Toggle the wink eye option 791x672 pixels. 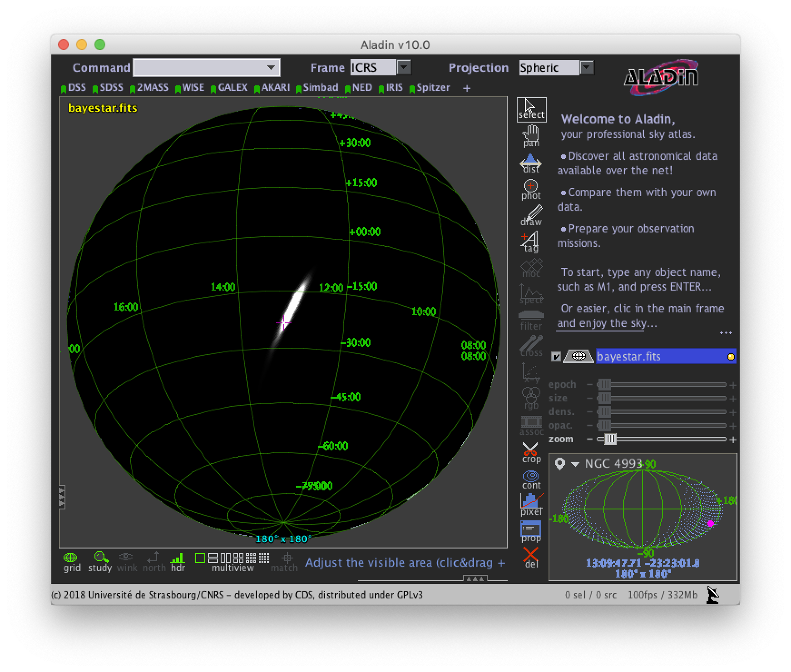(127, 562)
